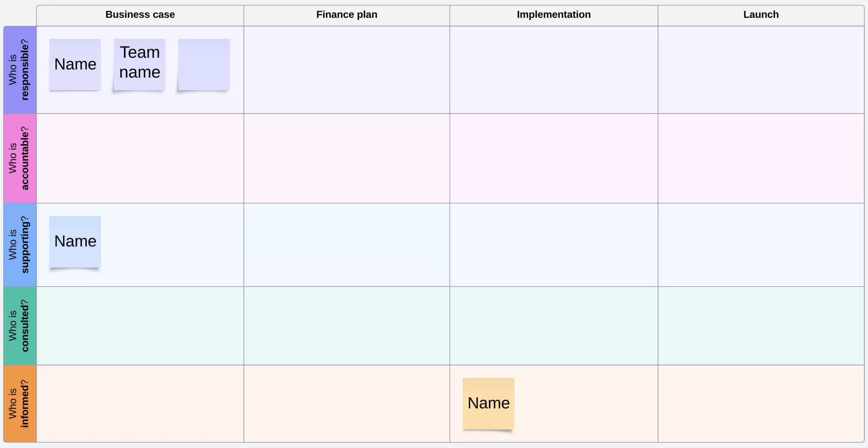Viewport: 868px width, 448px height.
Task: Select the blank purple sticky note
Action: tap(204, 64)
